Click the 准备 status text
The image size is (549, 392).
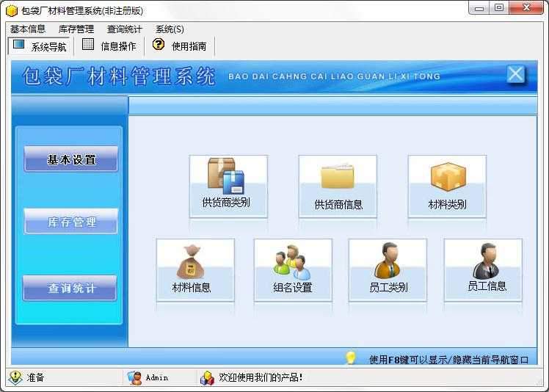(35, 377)
